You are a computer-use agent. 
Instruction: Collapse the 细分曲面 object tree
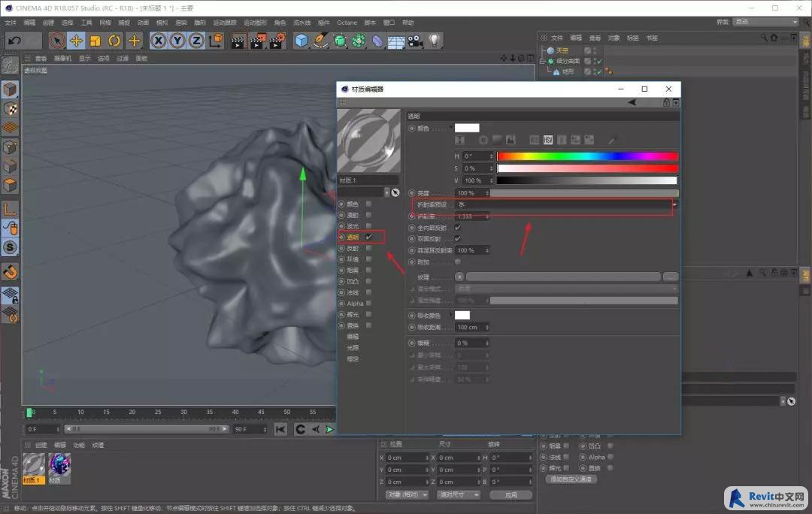543,61
